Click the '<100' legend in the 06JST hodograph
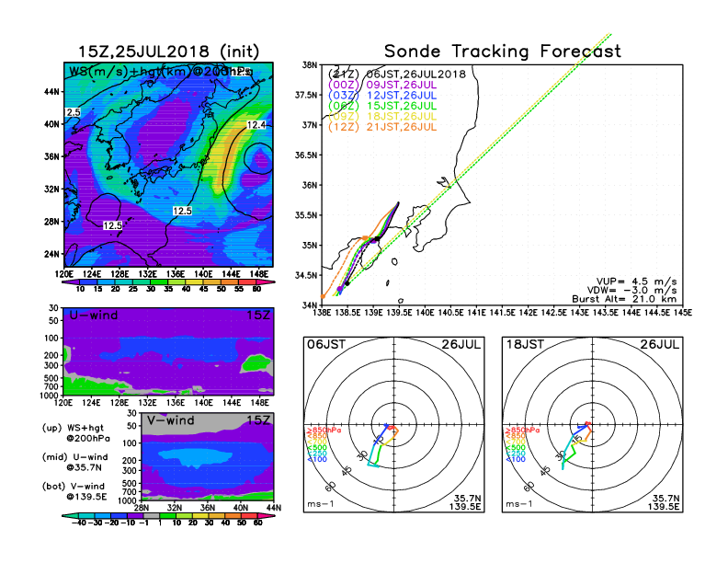This screenshot has width=728, height=563. (316, 459)
